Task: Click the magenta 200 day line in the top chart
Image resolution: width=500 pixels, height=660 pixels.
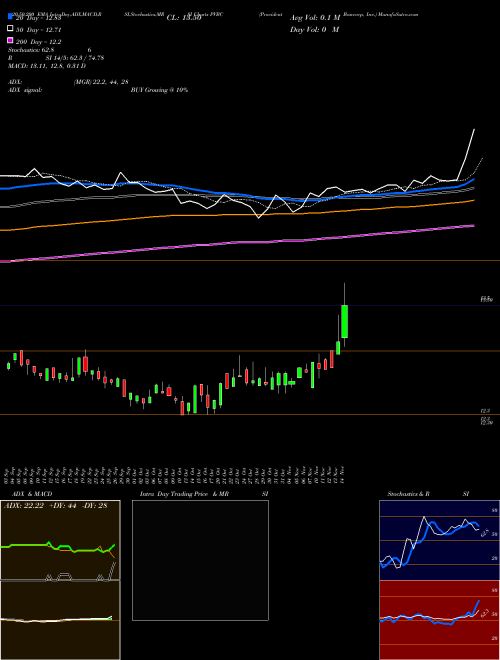Action: (x=237, y=243)
